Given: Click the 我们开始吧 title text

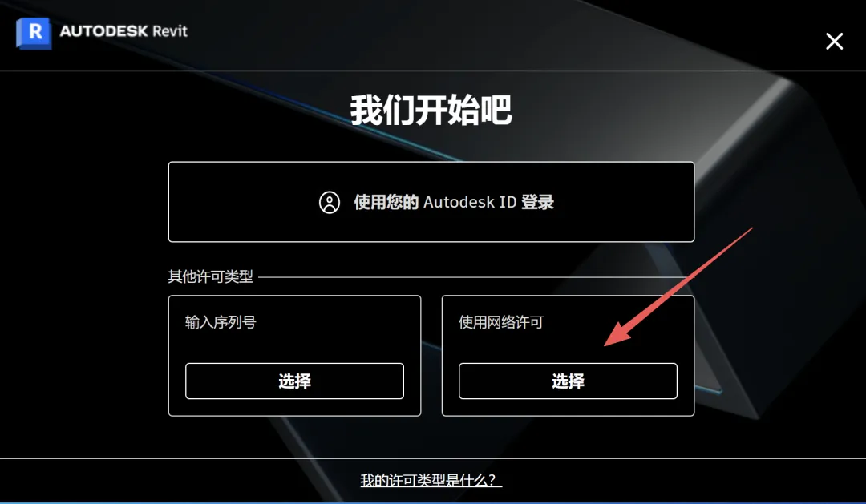Looking at the screenshot, I should tap(431, 110).
